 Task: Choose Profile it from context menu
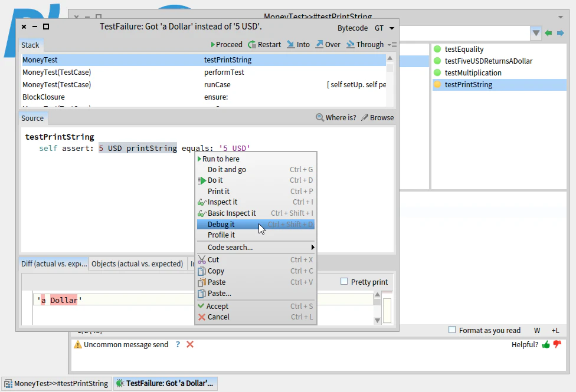(x=256, y=235)
